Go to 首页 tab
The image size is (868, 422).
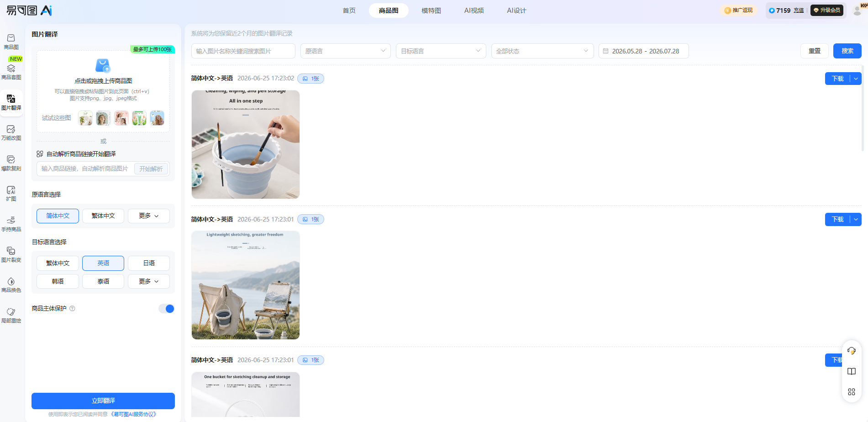point(349,11)
